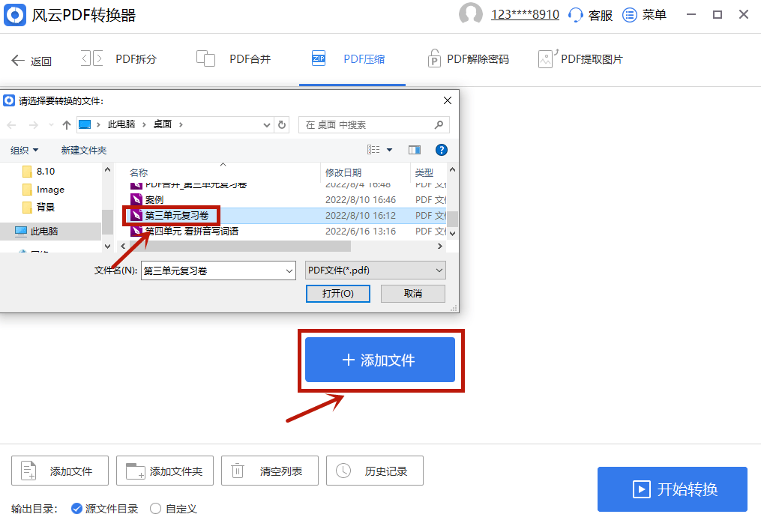Open the 客服 customer service icon
The image size is (761, 532).
coord(574,14)
